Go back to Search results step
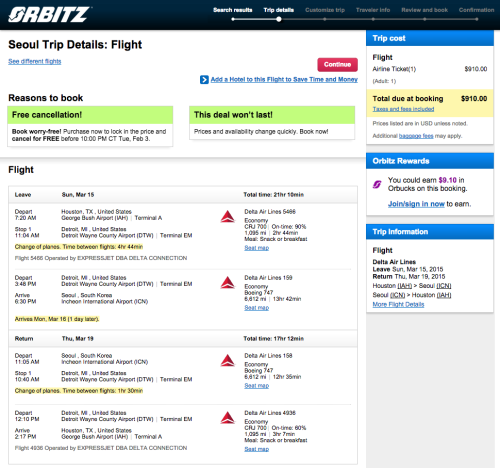Viewport: 500px width, 468px height. (233, 10)
